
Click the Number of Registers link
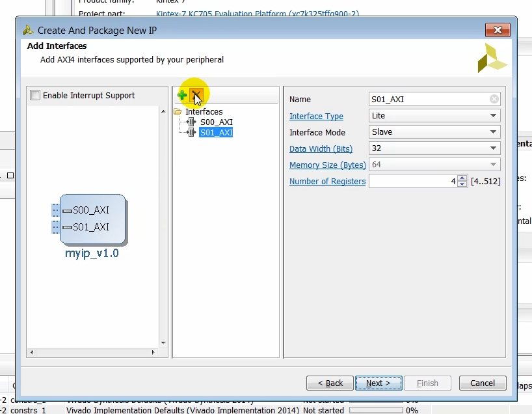click(x=327, y=181)
